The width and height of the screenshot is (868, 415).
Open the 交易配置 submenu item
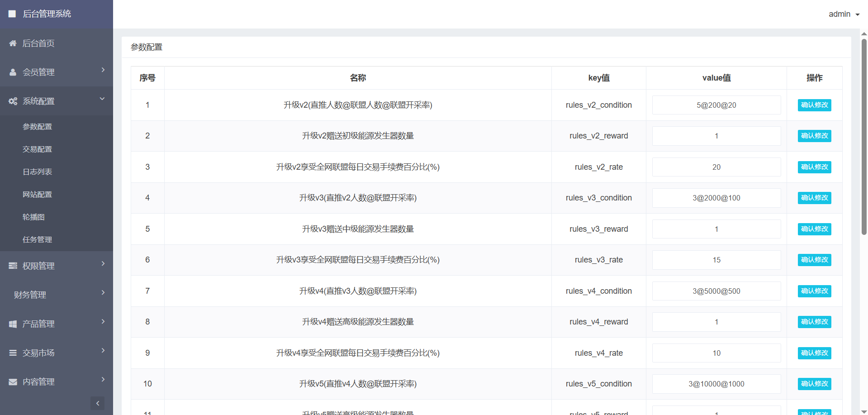tap(38, 149)
